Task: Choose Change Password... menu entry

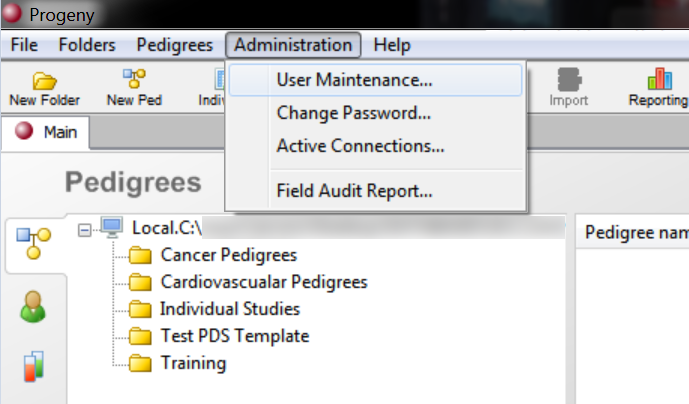Action: click(x=375, y=113)
